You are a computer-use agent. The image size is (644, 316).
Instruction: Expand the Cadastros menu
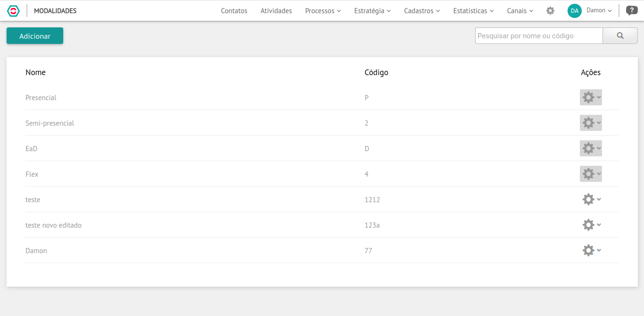coord(422,10)
